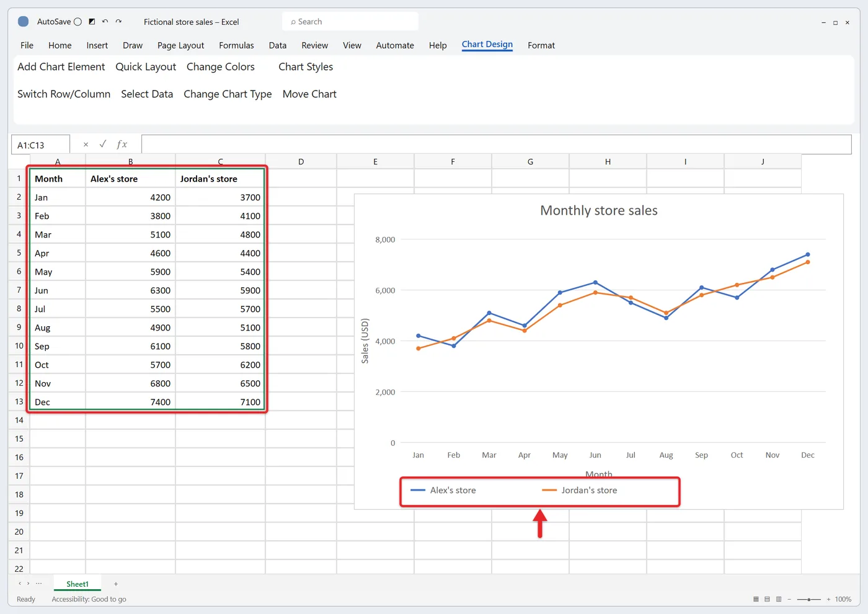Select the Sheet1 tab
The height and width of the screenshot is (614, 868).
click(x=77, y=584)
